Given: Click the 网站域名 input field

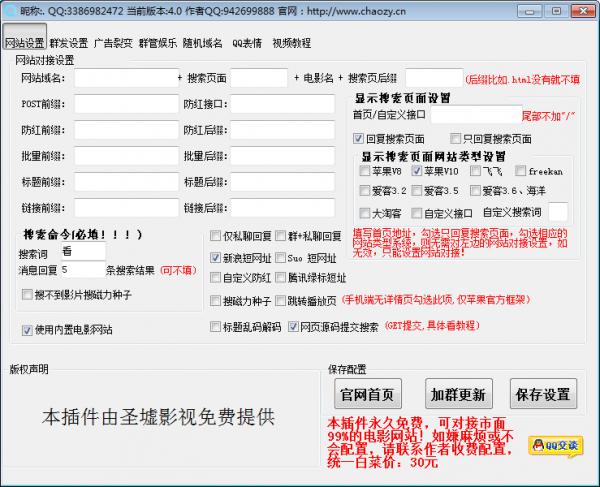Looking at the screenshot, I should tap(124, 78).
